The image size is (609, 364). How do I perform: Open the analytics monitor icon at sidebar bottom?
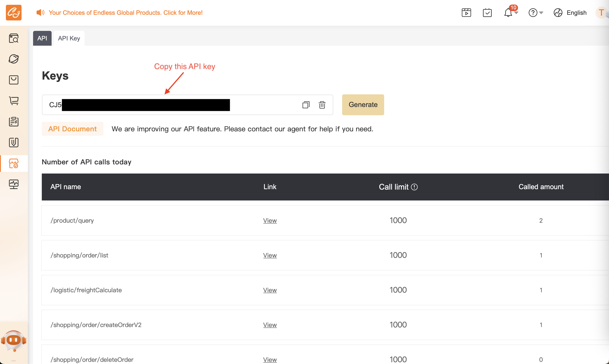[x=13, y=184]
